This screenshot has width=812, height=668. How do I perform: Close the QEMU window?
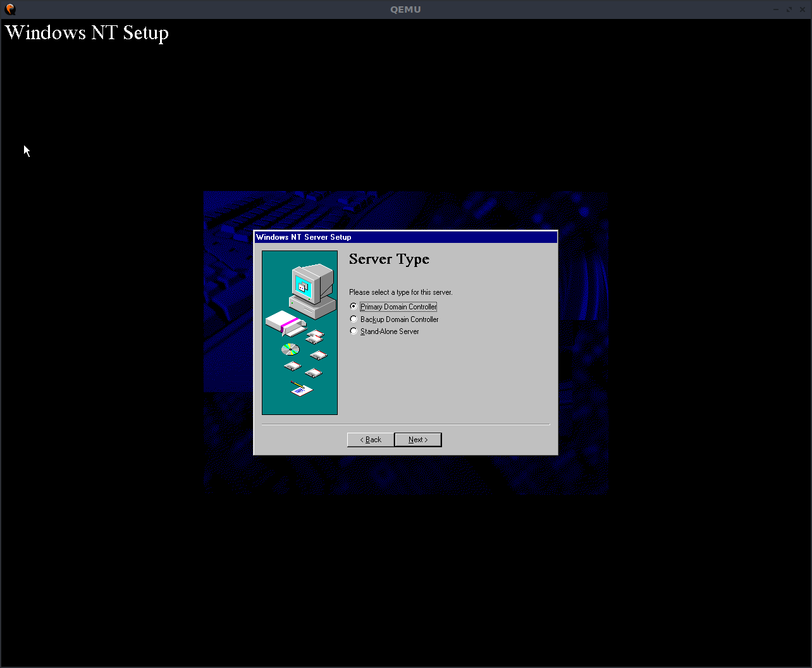[x=802, y=9]
